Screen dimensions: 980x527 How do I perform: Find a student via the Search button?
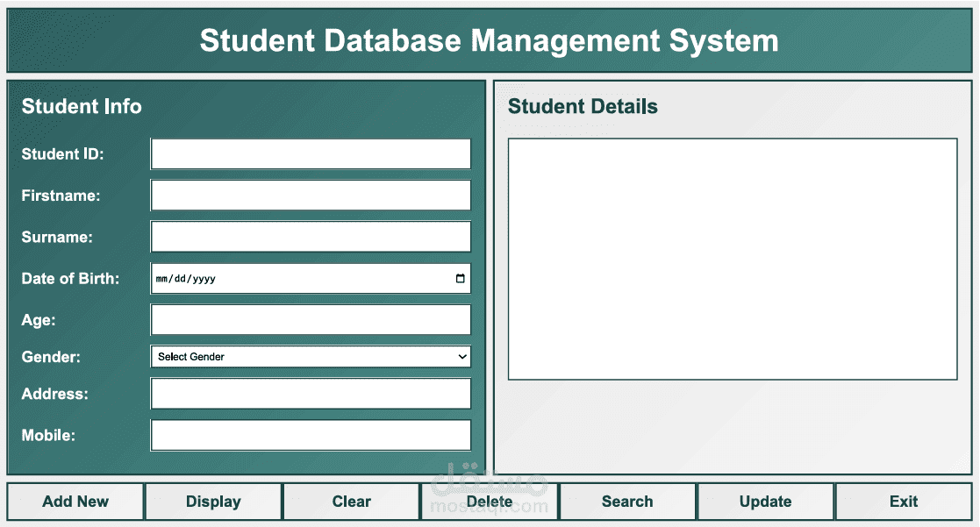(627, 502)
